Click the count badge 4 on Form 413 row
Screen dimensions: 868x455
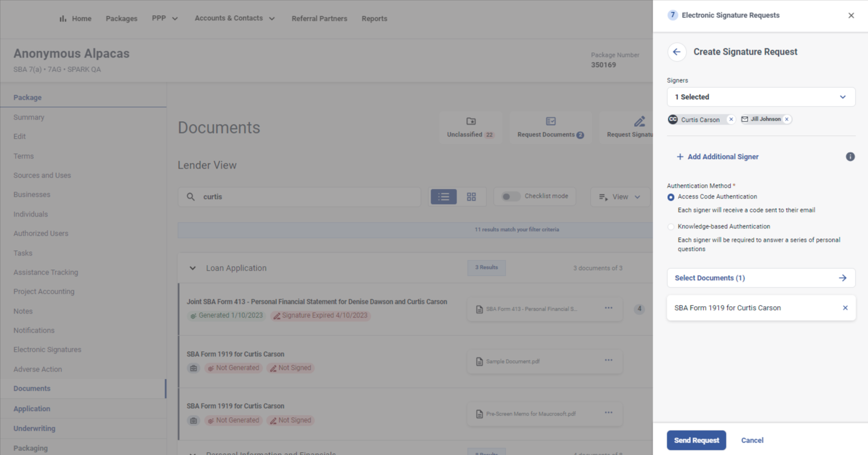tap(639, 309)
